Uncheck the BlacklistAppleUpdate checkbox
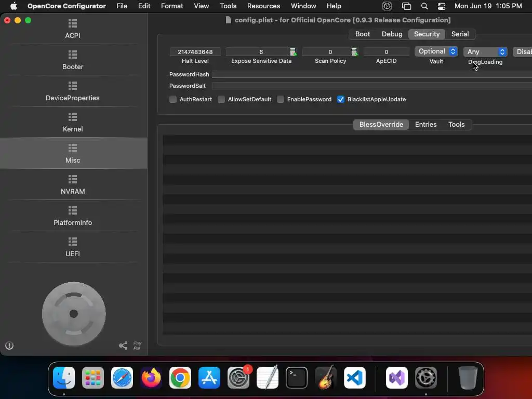The height and width of the screenshot is (399, 532). [341, 99]
